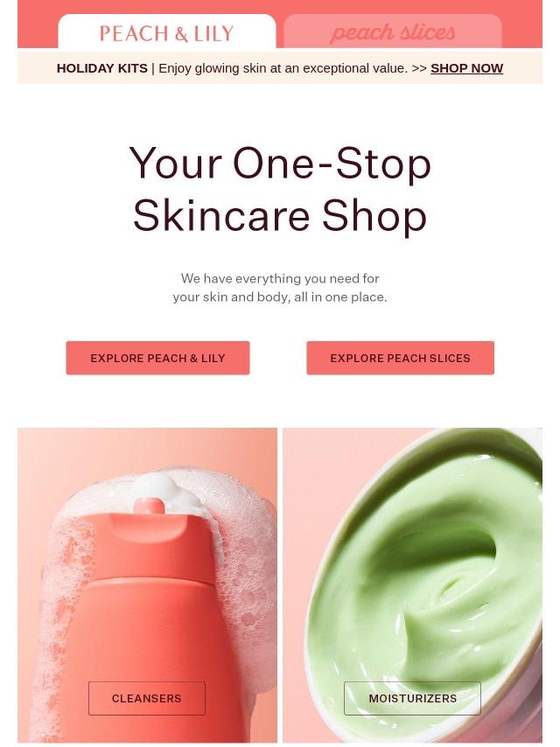The height and width of the screenshot is (747, 560).
Task: Click the 'Enjoy glowing skin' banner text
Action: (x=283, y=68)
